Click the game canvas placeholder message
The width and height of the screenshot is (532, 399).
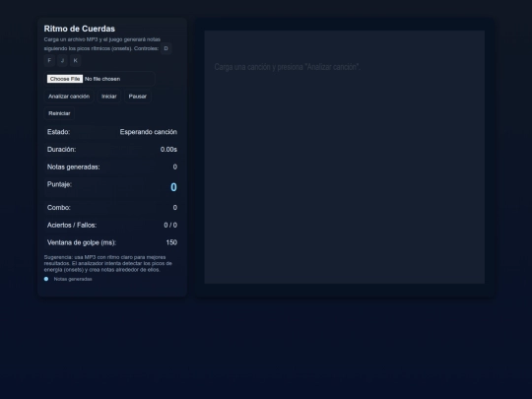pyautogui.click(x=288, y=67)
